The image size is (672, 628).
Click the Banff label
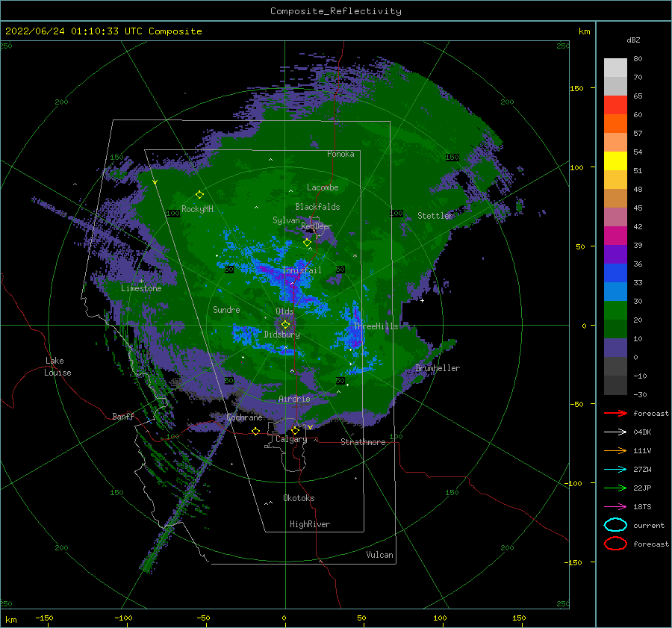(123, 416)
